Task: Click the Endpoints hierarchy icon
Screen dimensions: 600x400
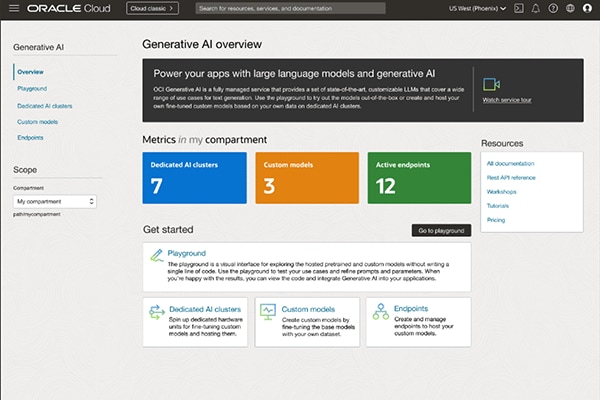Action: click(x=381, y=312)
